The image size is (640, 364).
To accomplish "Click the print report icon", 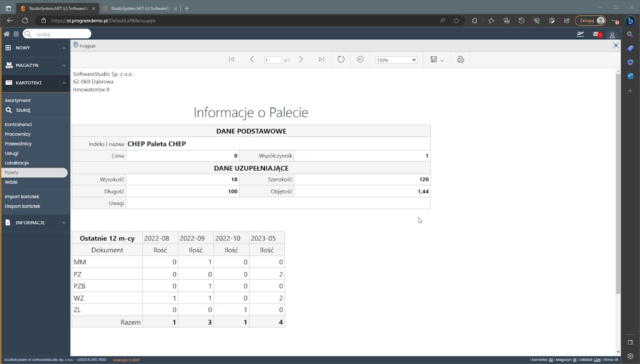I will point(460,59).
